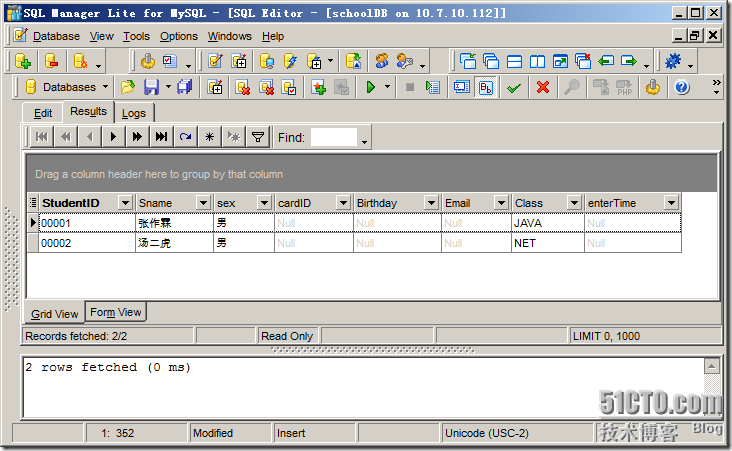Toggle the query window view icon before Bb
732x451 pixels.
pos(462,87)
